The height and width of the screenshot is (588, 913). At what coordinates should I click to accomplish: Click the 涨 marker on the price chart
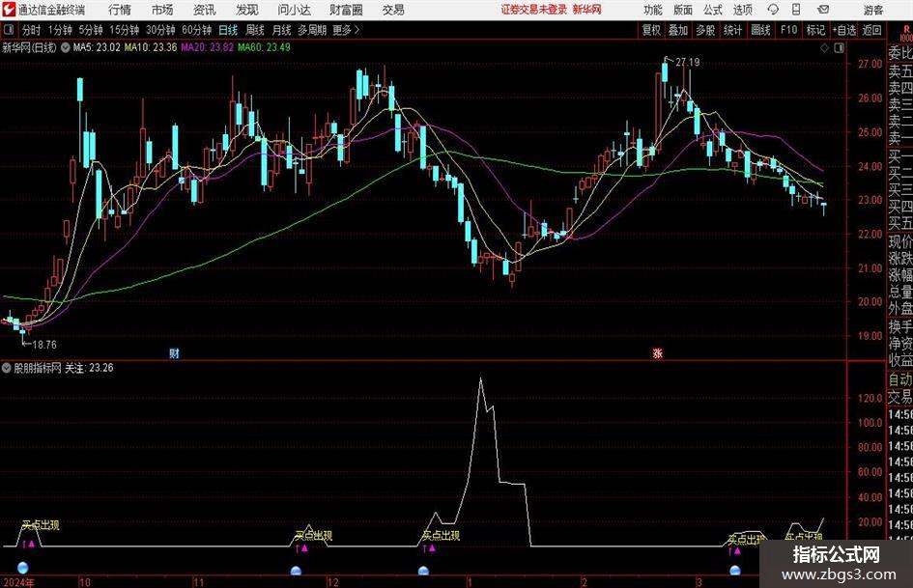(657, 353)
